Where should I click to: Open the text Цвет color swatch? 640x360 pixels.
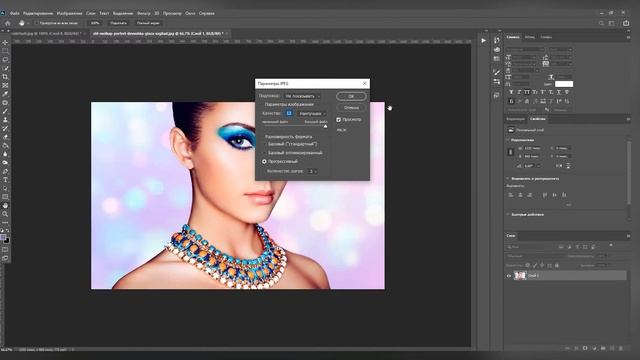564,84
